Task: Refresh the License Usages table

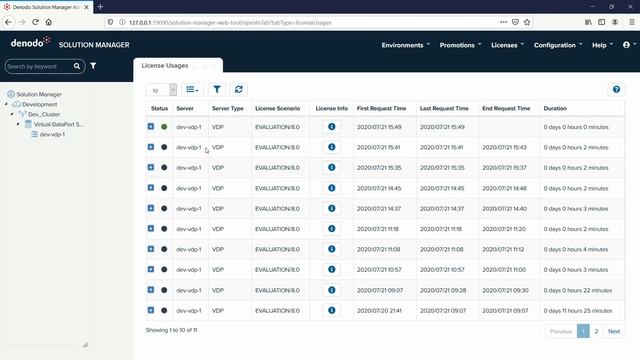Action: point(239,89)
